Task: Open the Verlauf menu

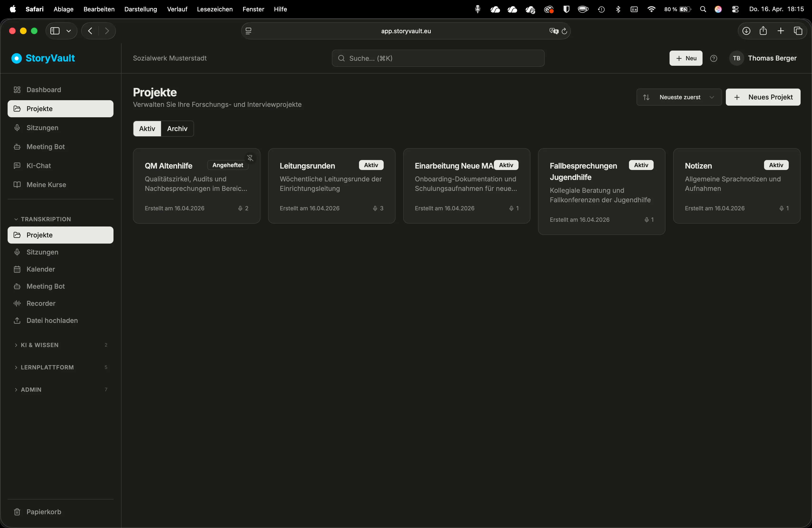Action: tap(177, 9)
